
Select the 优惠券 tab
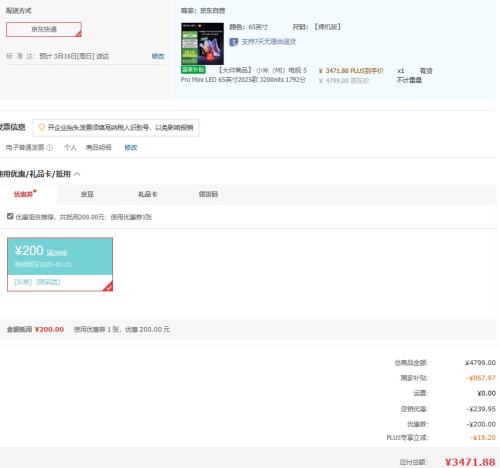click(23, 194)
